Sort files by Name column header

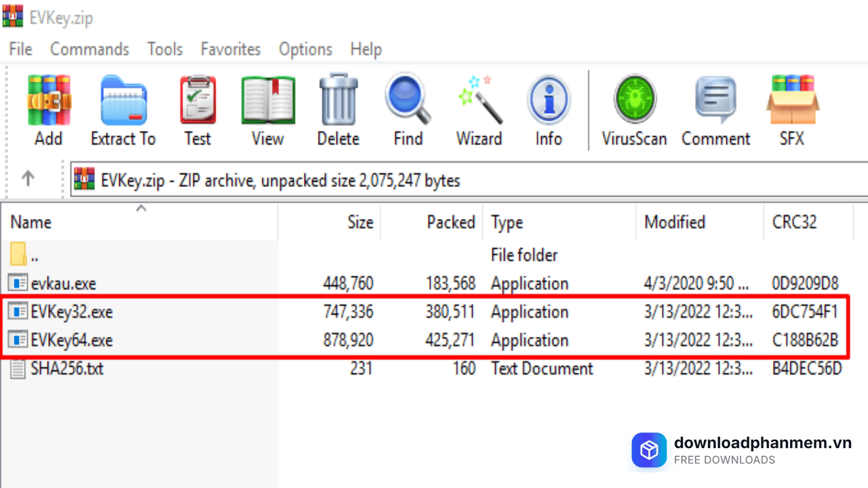(31, 222)
